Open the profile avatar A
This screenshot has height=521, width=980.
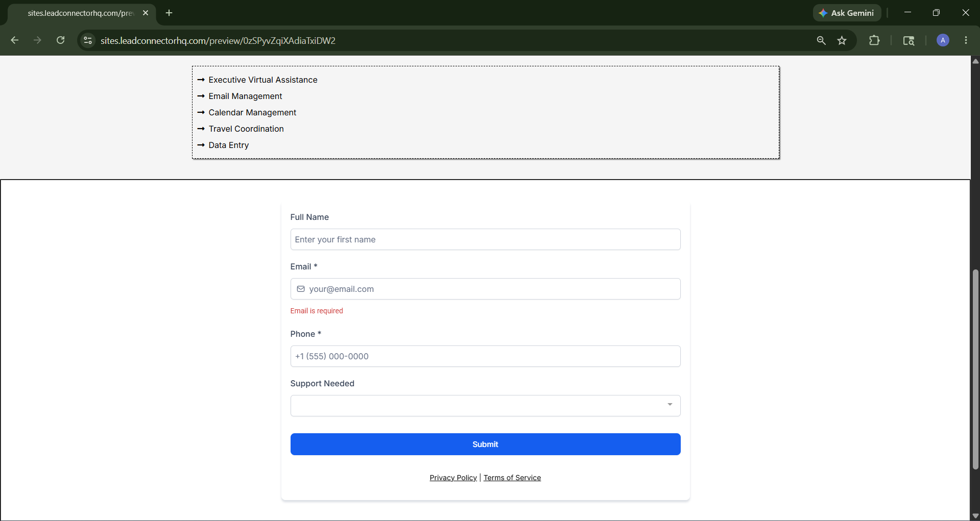tap(943, 40)
